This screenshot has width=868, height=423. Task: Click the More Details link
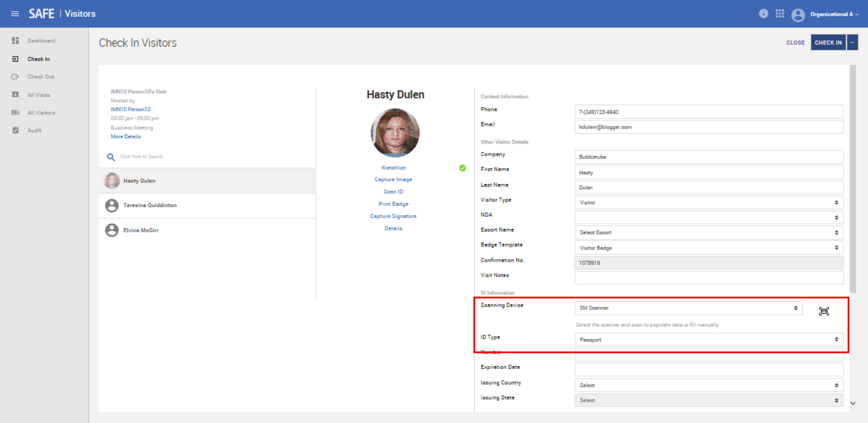pyautogui.click(x=125, y=136)
